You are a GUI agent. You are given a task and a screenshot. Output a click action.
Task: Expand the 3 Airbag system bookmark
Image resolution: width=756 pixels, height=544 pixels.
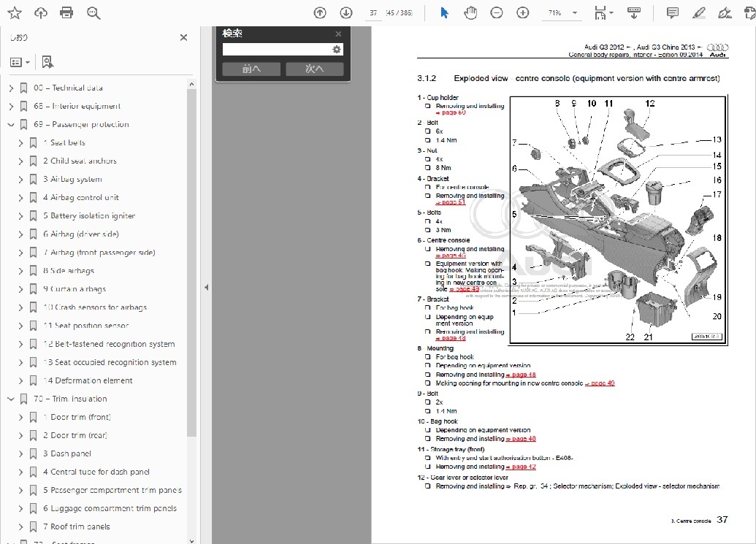pos(20,180)
